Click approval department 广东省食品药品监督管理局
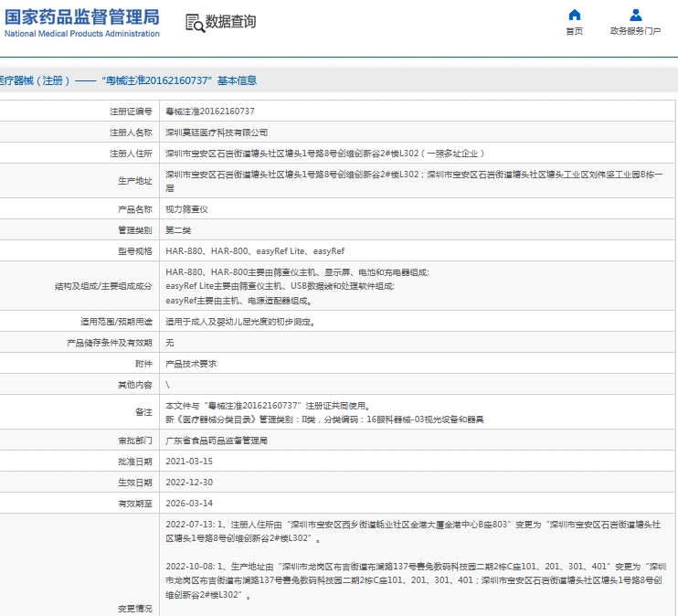The image size is (678, 616). click(217, 441)
